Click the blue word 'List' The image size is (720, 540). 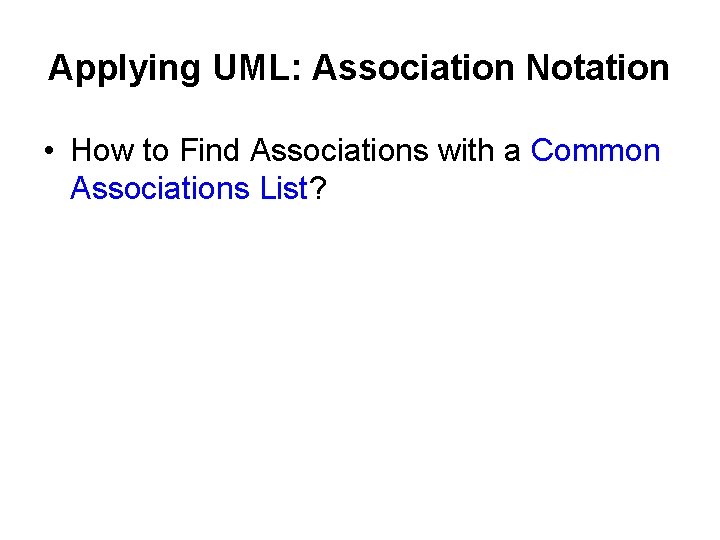click(280, 187)
